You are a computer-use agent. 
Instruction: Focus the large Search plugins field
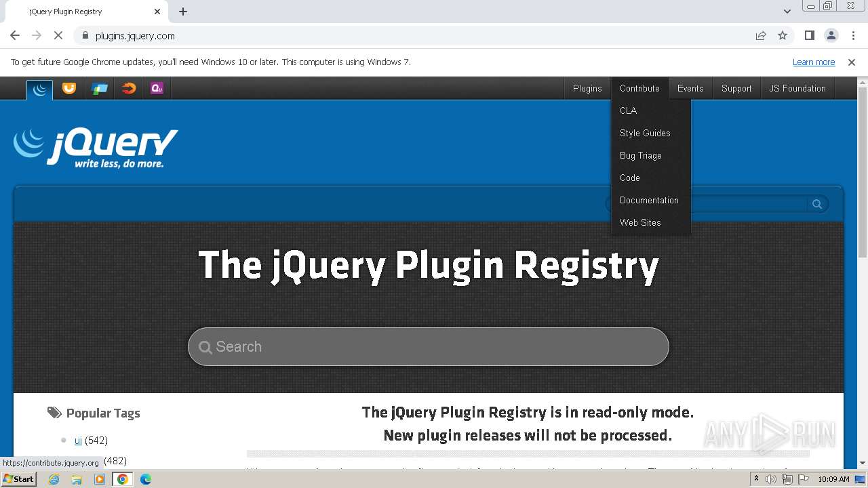[429, 347]
